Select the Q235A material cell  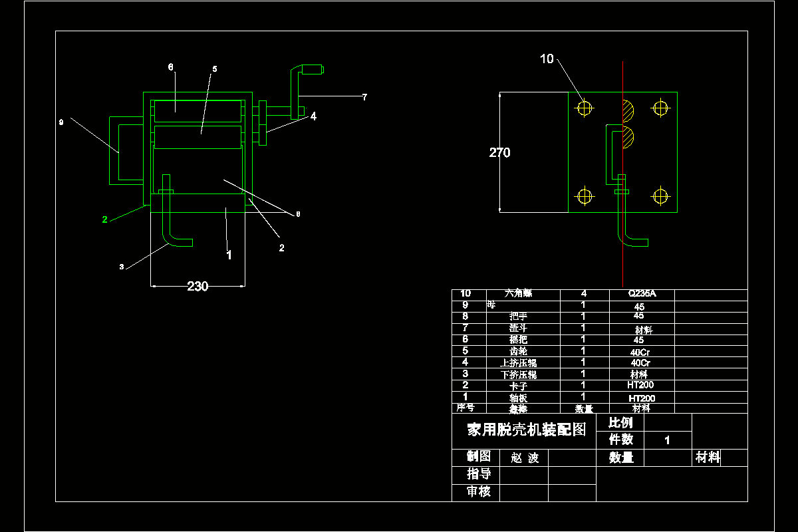[x=642, y=293]
